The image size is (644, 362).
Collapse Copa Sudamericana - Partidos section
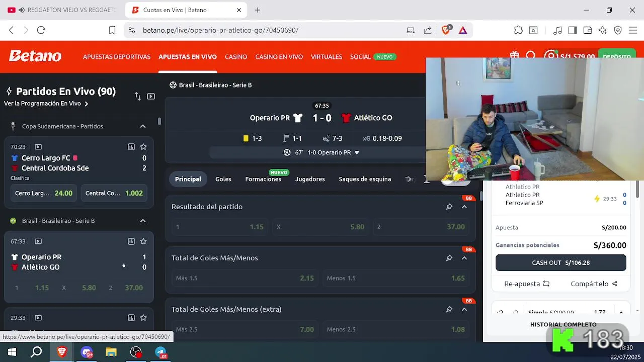click(x=143, y=126)
